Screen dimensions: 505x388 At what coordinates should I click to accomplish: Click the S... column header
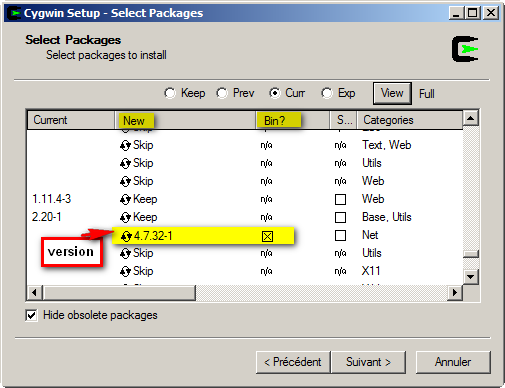coord(344,120)
